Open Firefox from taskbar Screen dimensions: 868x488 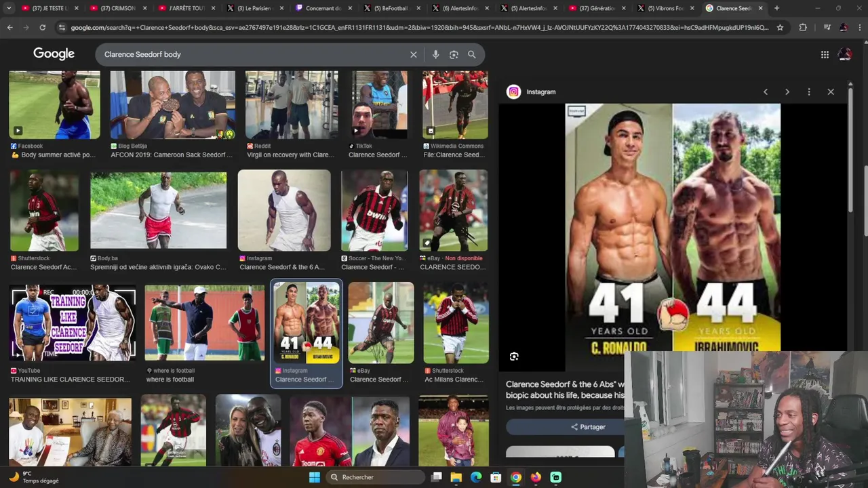(536, 477)
